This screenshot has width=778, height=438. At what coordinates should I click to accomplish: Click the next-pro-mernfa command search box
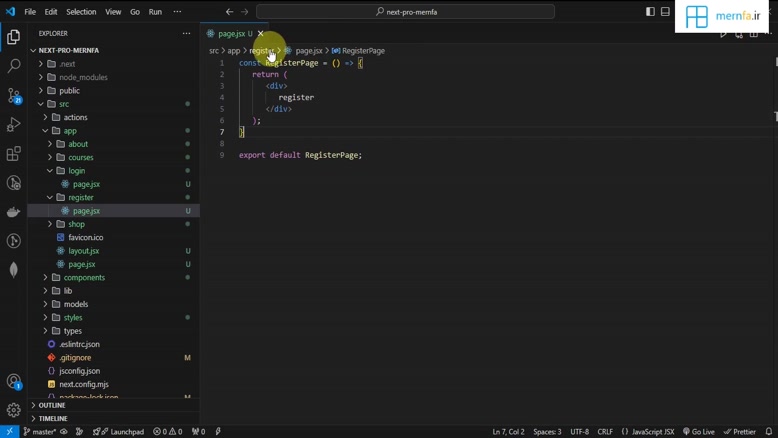[x=406, y=12]
